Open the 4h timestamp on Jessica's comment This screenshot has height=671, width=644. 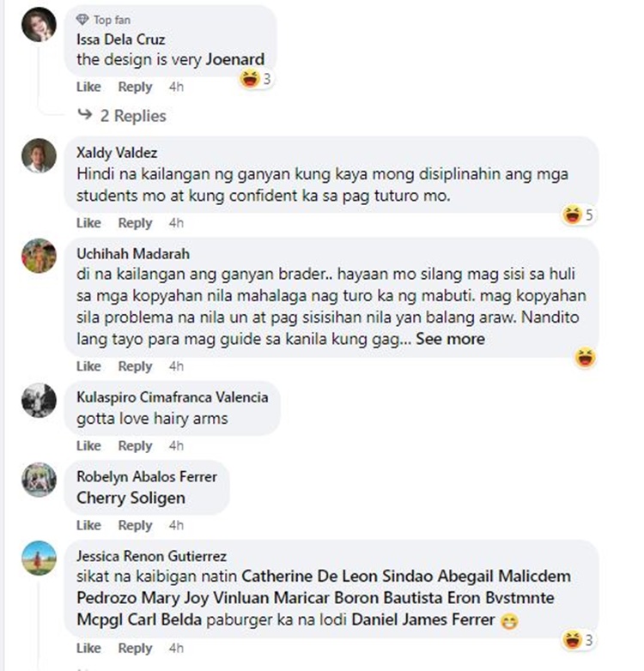tap(176, 648)
